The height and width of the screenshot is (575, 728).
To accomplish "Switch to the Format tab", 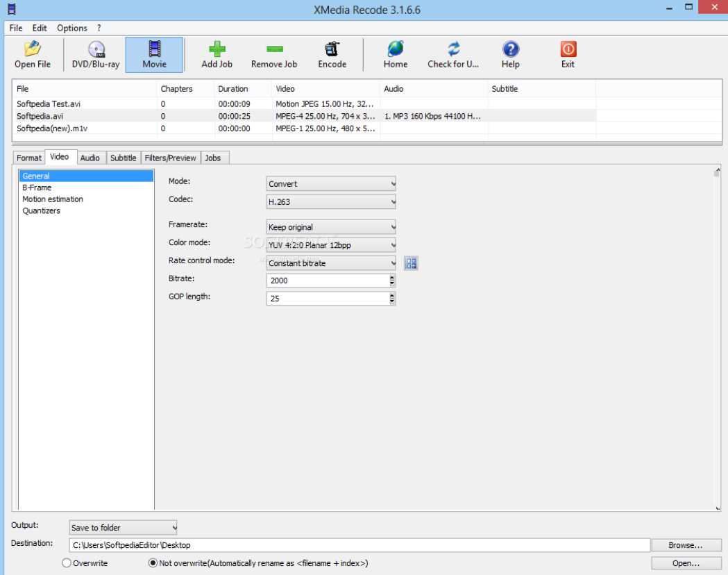I will (x=28, y=158).
